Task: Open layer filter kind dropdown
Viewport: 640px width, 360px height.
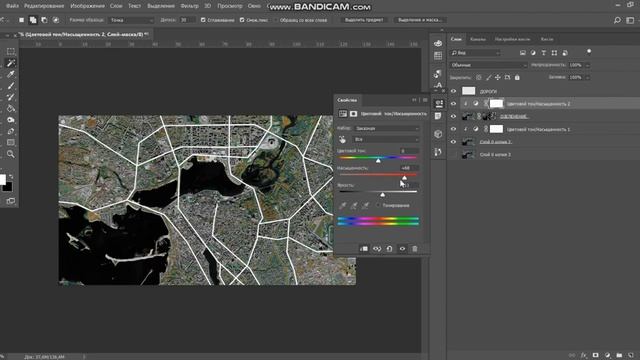Action: [x=475, y=53]
